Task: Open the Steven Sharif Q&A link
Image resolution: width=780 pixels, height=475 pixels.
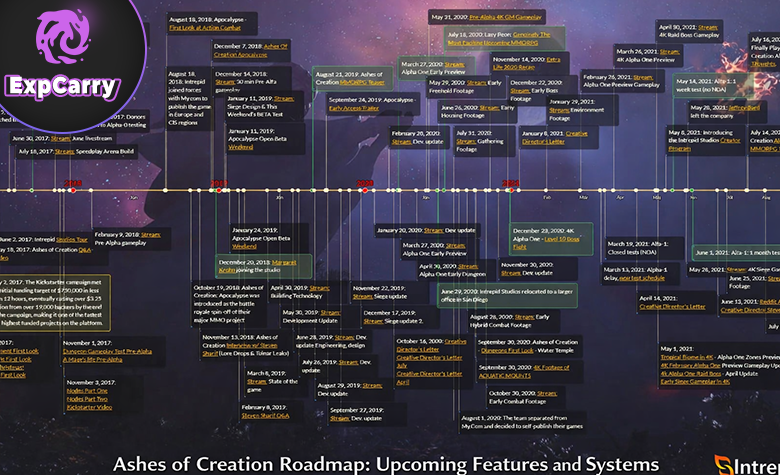Action: 265,415
